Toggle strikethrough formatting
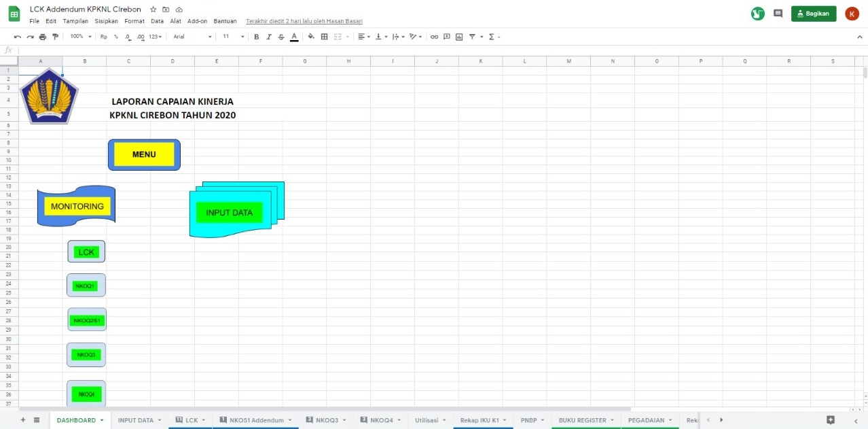Viewport: 868px width, 429px height. [281, 37]
